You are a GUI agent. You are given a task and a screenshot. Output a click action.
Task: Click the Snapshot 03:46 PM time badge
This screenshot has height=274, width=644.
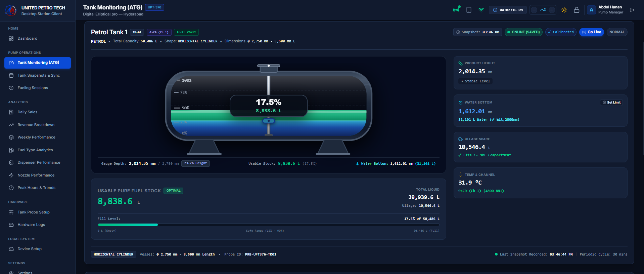tap(477, 32)
